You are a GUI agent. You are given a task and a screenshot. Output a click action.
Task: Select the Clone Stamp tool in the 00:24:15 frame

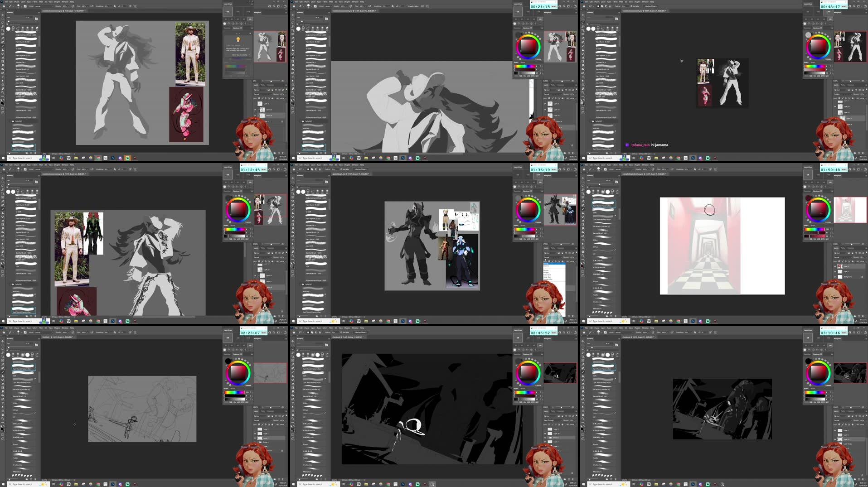tap(293, 49)
